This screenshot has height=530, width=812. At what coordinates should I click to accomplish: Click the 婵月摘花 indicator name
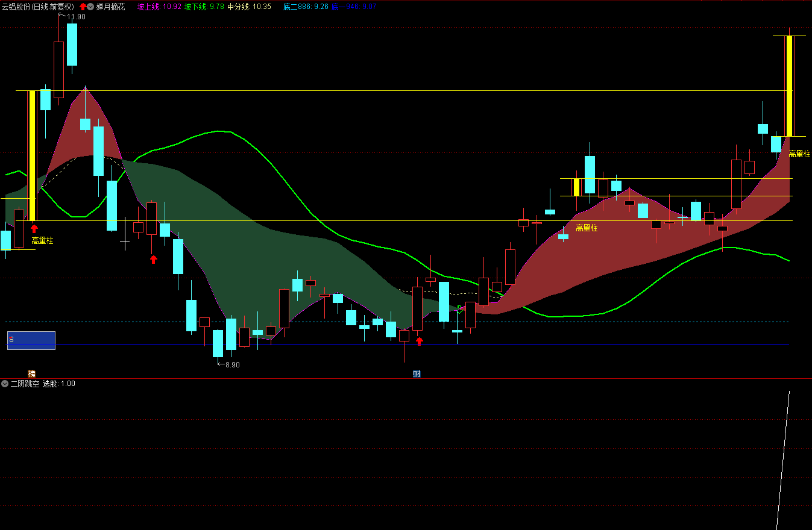coord(110,7)
